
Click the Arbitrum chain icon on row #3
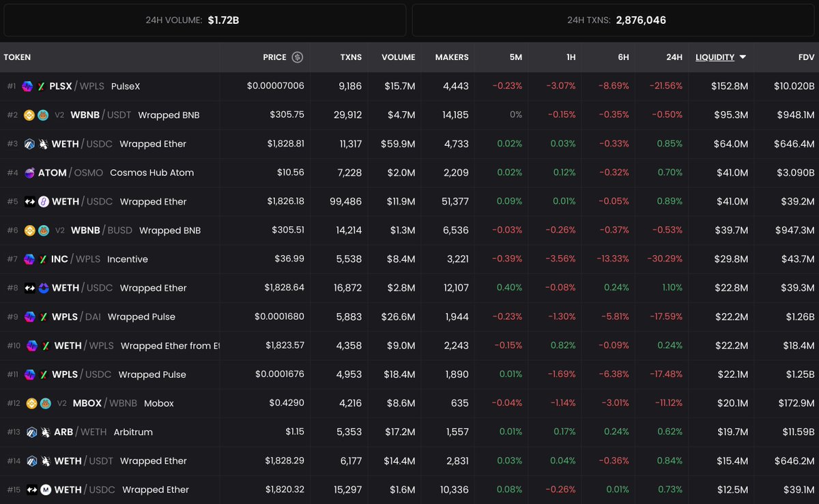pyautogui.click(x=29, y=144)
